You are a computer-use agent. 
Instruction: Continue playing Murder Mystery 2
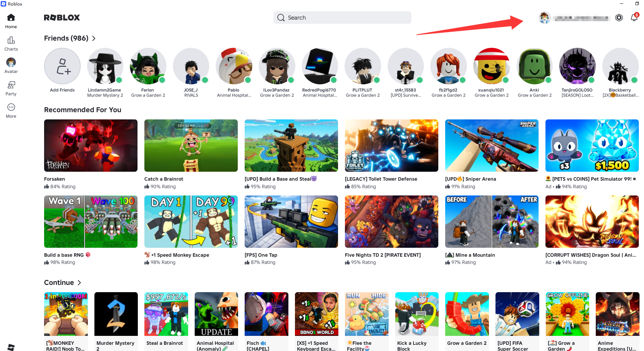tap(116, 314)
